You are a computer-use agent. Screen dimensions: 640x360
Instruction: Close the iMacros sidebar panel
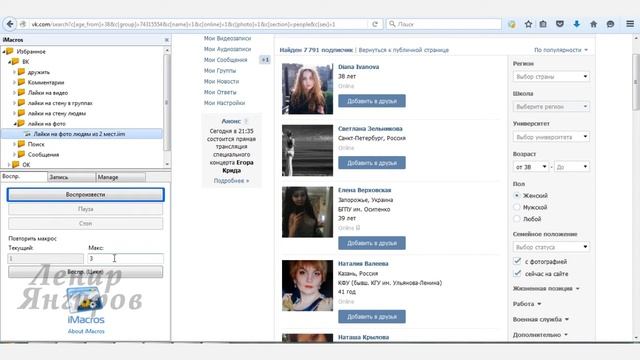[x=167, y=40]
